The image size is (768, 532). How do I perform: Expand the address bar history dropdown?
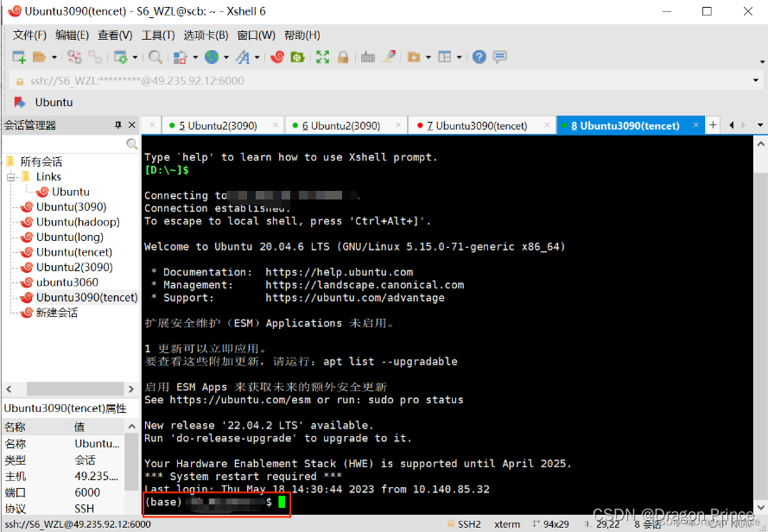coord(756,80)
